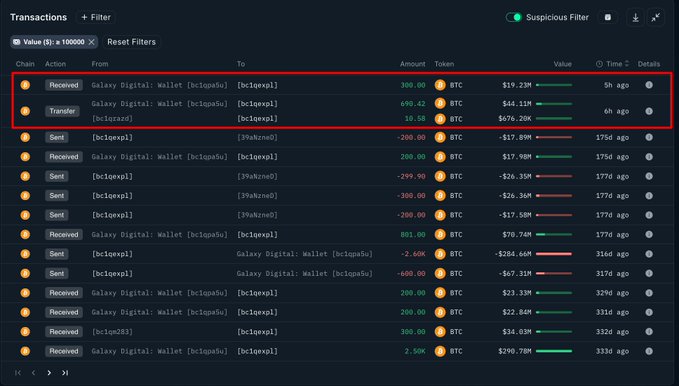Click the -$284.66M value bar

pos(554,254)
